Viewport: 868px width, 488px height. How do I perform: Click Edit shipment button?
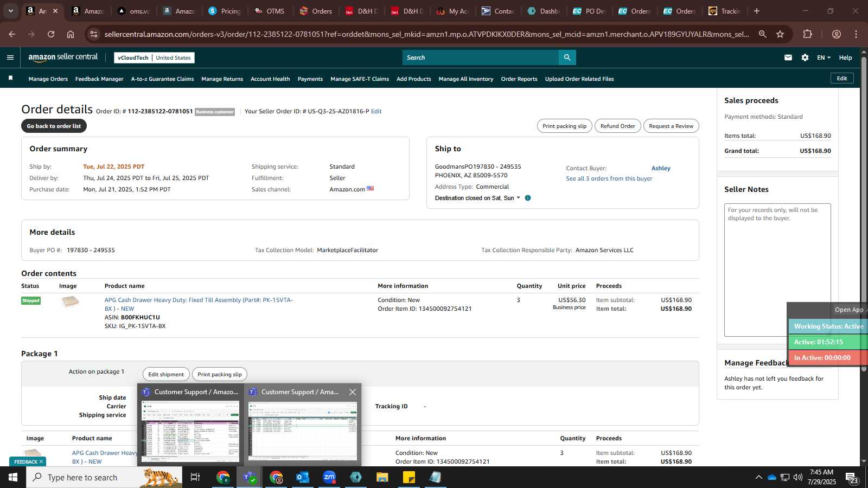166,374
